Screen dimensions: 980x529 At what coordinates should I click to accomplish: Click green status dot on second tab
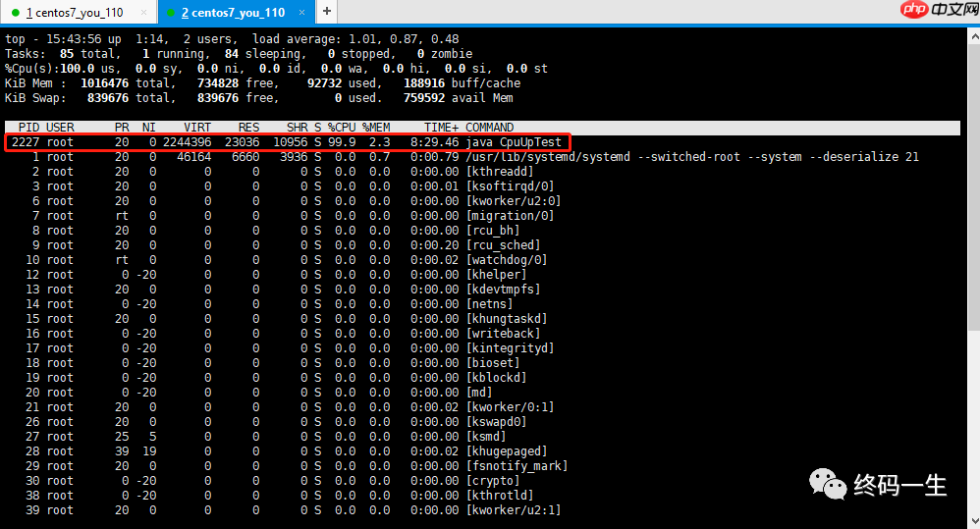(171, 13)
